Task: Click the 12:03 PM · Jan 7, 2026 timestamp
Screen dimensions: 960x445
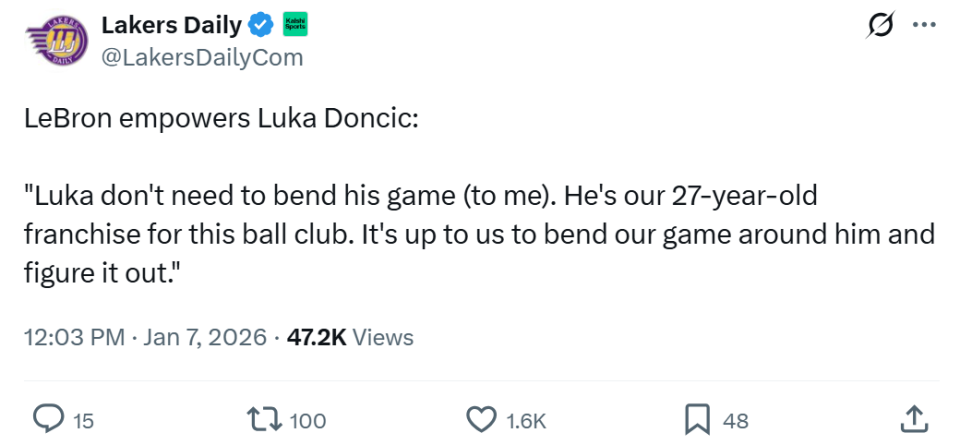Action: pyautogui.click(x=143, y=338)
